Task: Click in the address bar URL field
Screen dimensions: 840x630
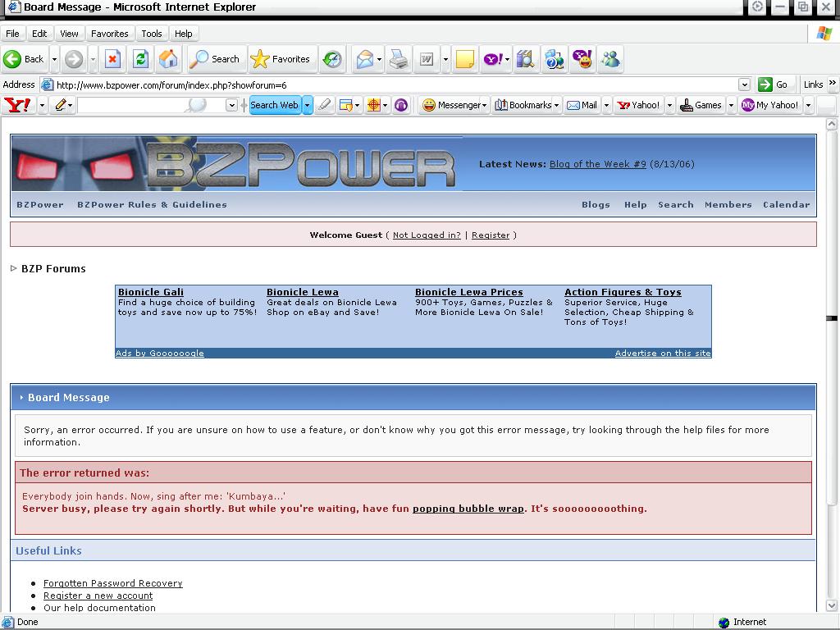Action: (396, 84)
